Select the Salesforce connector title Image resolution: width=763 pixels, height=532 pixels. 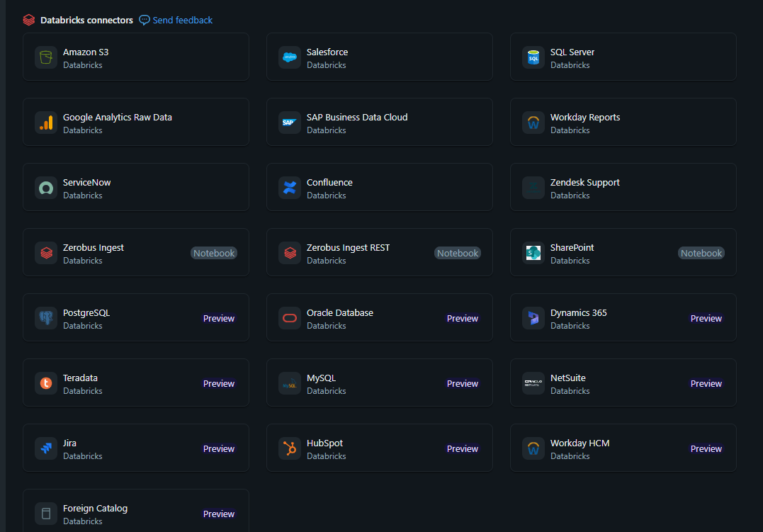[327, 52]
